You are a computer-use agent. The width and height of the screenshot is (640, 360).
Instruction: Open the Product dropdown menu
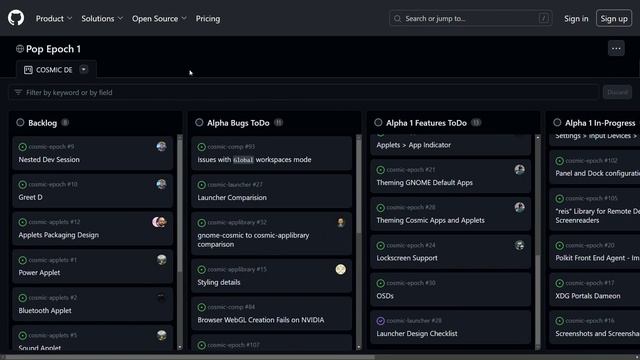click(x=54, y=18)
